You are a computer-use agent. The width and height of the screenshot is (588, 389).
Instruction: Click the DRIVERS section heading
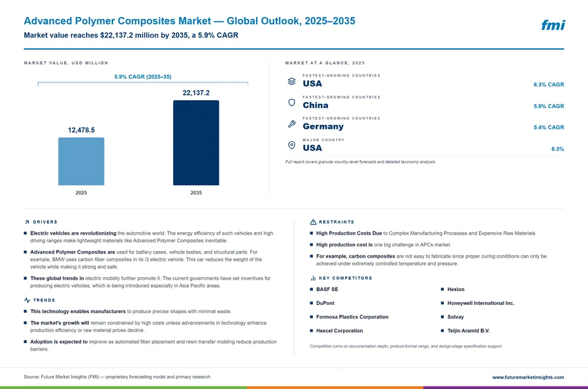[45, 222]
